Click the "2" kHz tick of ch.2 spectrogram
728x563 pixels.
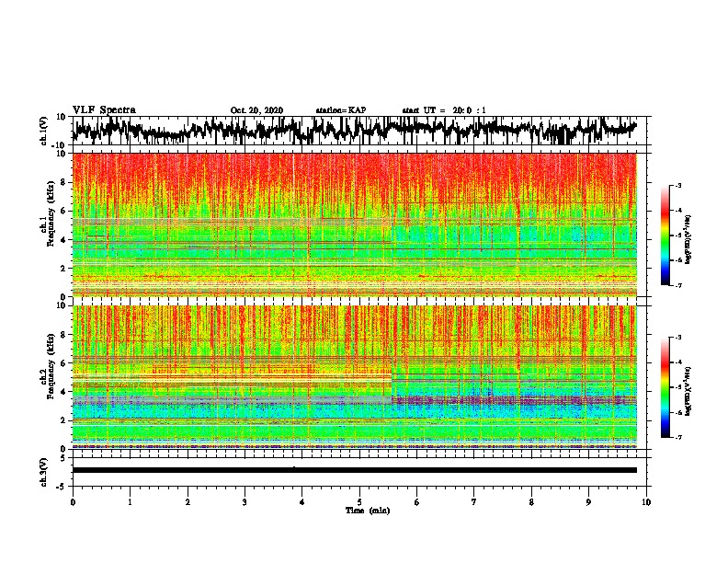[63, 420]
